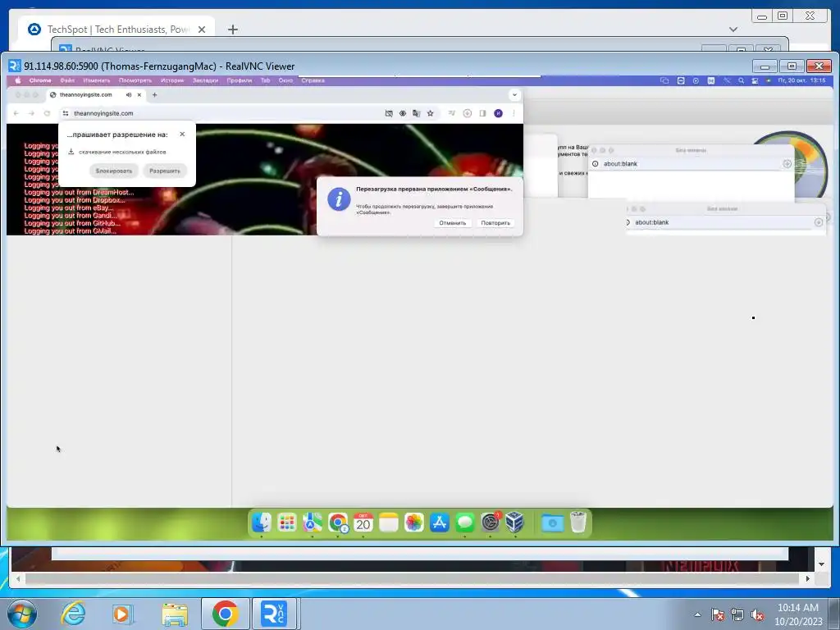The height and width of the screenshot is (630, 840).
Task: Open Internet Explorer in Windows taskbar
Action: tap(73, 614)
